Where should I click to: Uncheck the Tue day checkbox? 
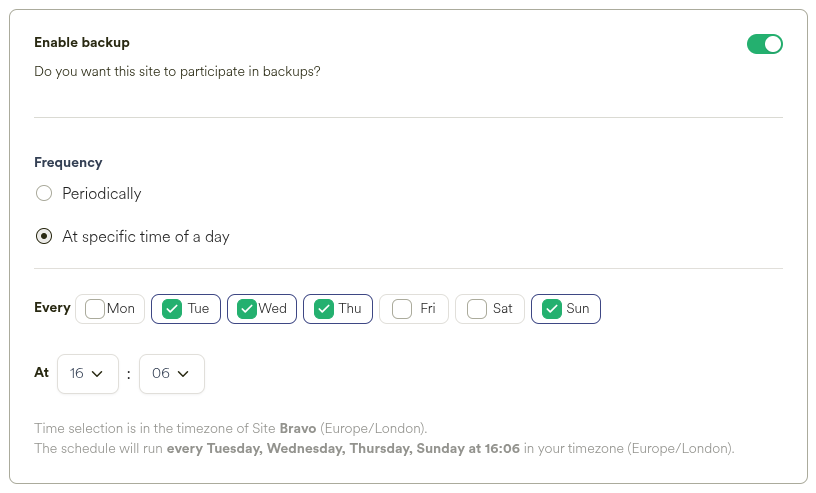click(172, 309)
